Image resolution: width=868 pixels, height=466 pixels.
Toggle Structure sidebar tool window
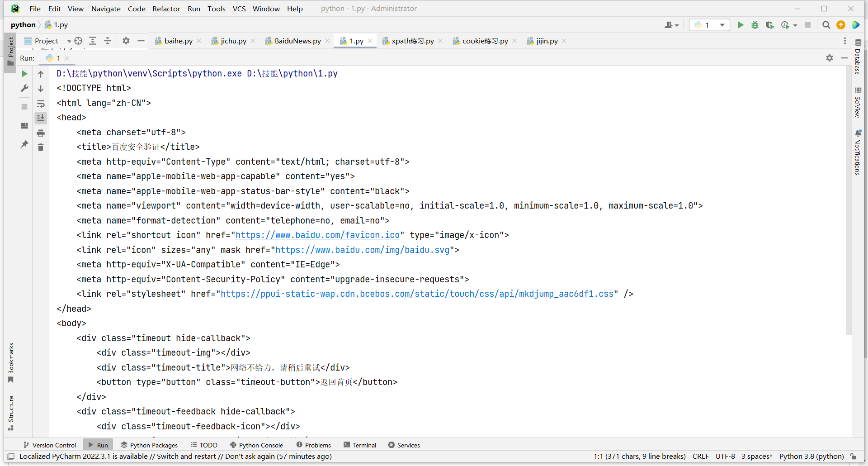point(10,413)
